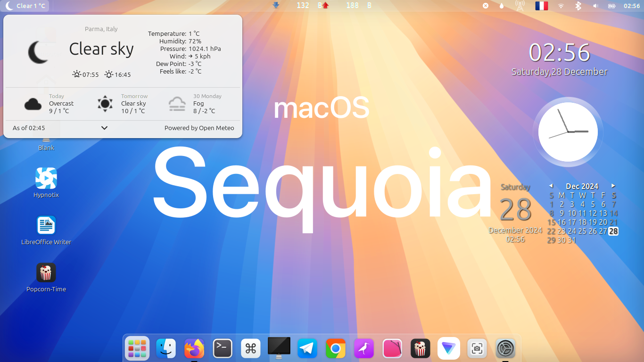Open Hypnotix desktop shortcut
Image resolution: width=644 pixels, height=362 pixels.
(46, 183)
